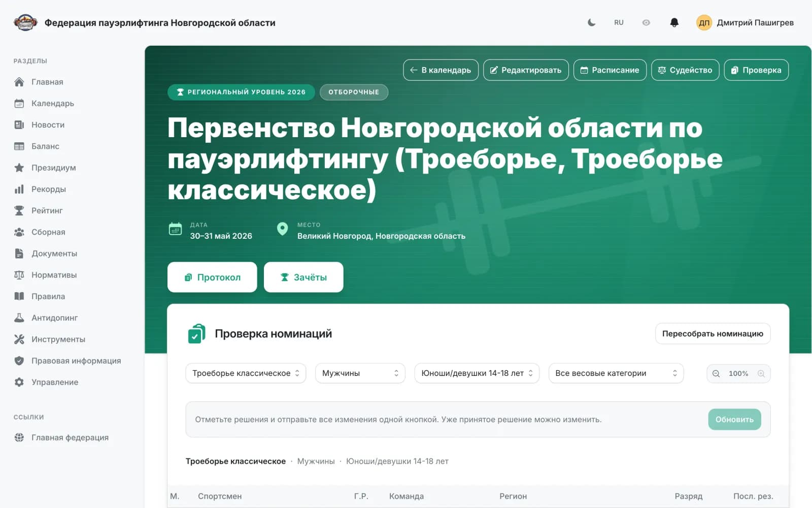Viewport: 812px width, 508px height.
Task: Click the Г.Р. column header
Action: coord(361,496)
